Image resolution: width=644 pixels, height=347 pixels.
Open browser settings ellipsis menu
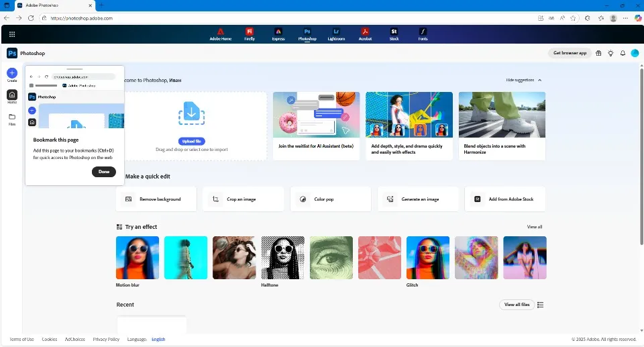point(625,18)
